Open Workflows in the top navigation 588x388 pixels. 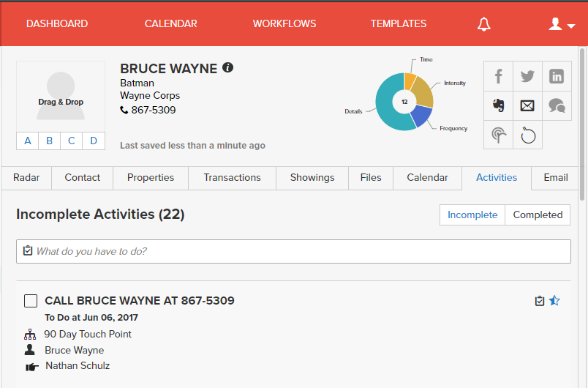[x=284, y=23]
